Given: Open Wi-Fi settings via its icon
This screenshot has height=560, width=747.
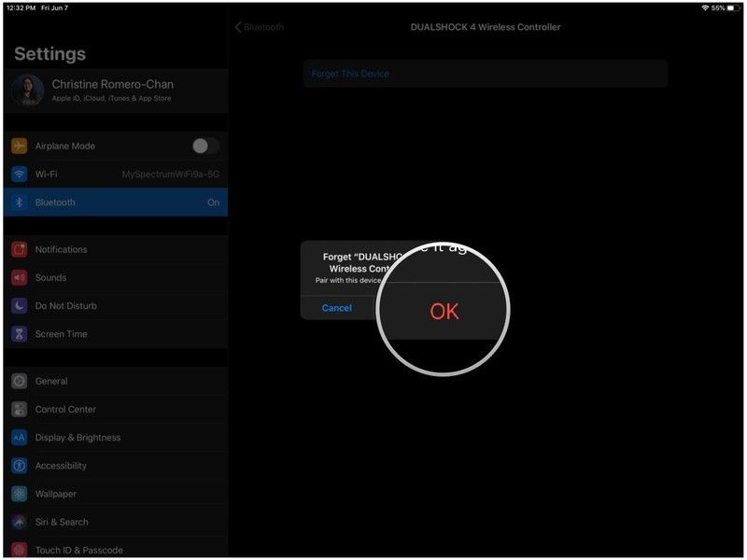Looking at the screenshot, I should click(x=20, y=175).
